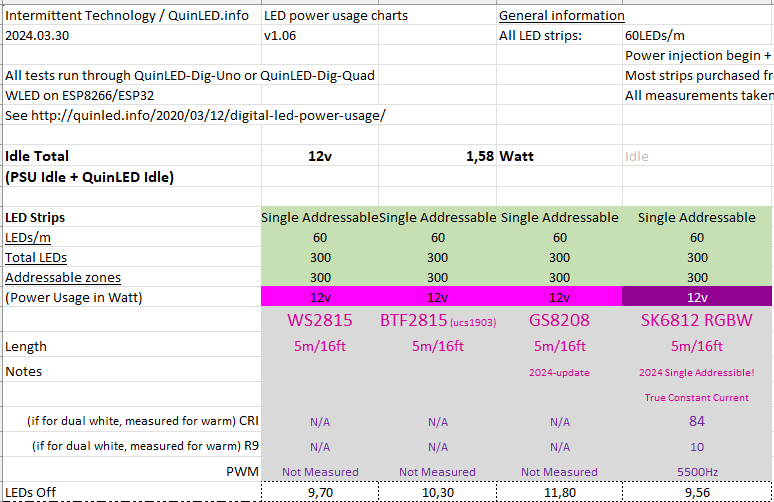
Task: Click 'Most strips purchased' cell
Action: (x=698, y=76)
